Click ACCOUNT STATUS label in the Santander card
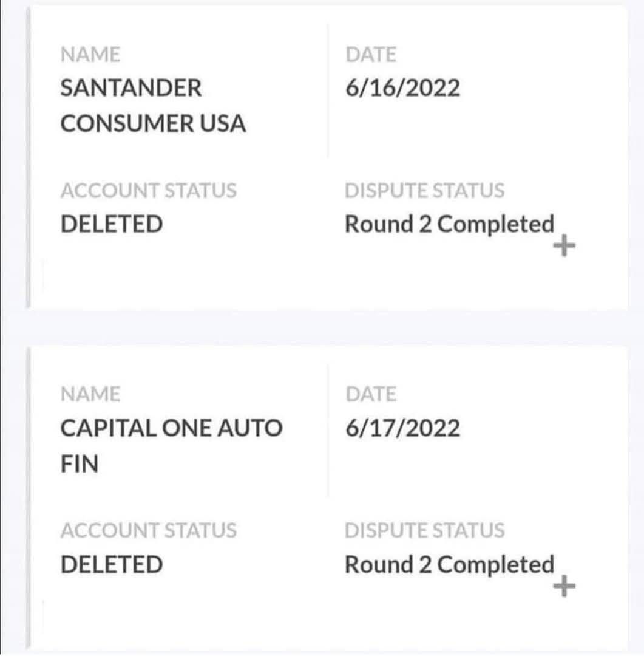This screenshot has width=644, height=656. [148, 191]
